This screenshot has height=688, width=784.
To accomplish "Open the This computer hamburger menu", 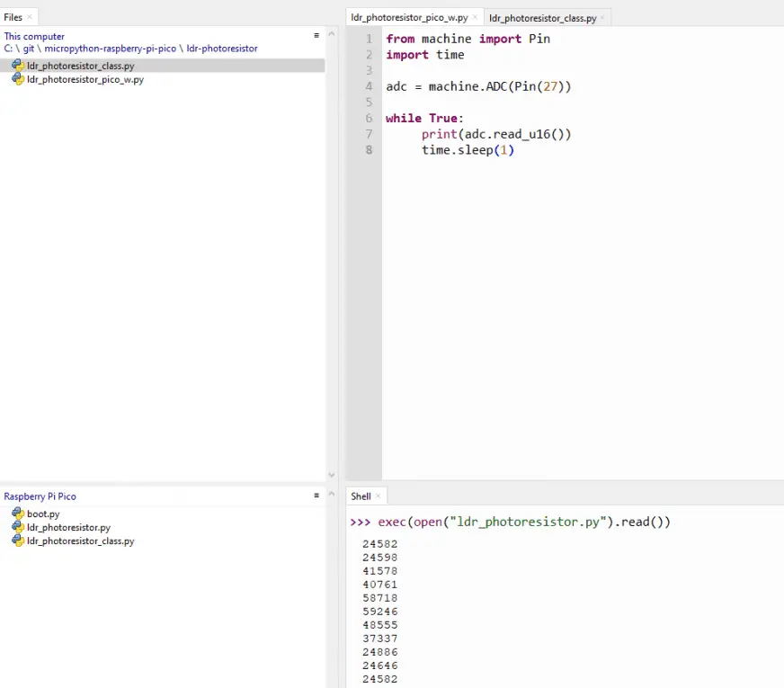I will tap(316, 35).
